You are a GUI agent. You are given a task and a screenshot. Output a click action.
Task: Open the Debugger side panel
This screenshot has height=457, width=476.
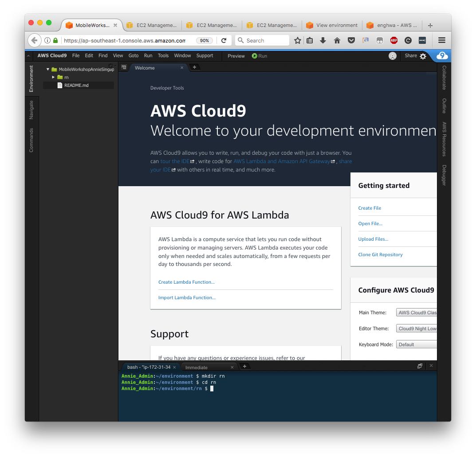point(444,175)
